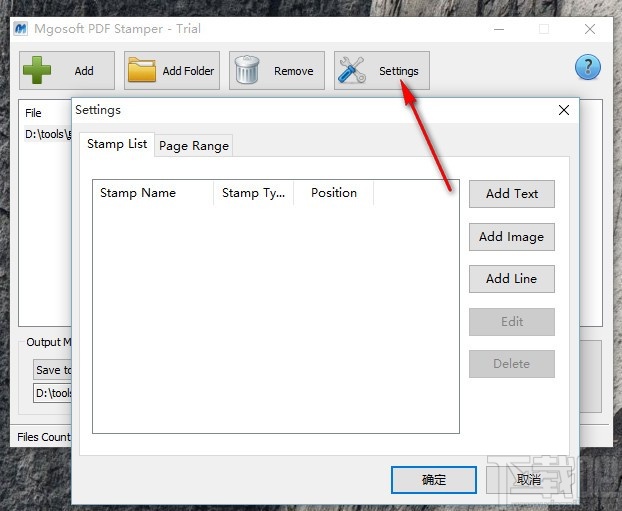Cancel the dialog with 取消

coord(529,480)
